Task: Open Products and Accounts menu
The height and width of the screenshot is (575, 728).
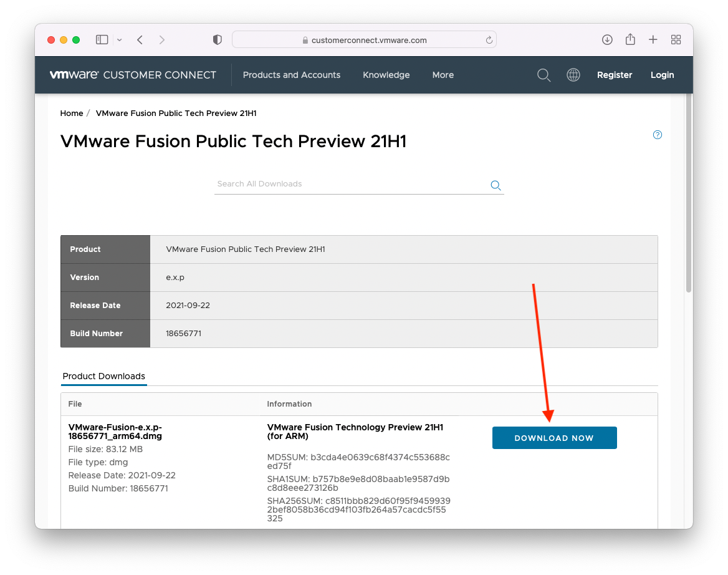Action: pyautogui.click(x=291, y=75)
